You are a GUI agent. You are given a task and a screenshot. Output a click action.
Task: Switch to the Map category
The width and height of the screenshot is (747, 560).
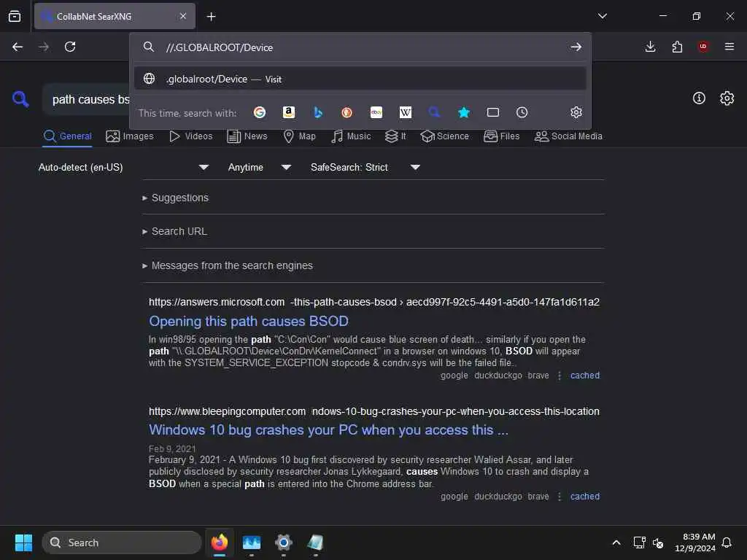coord(299,136)
